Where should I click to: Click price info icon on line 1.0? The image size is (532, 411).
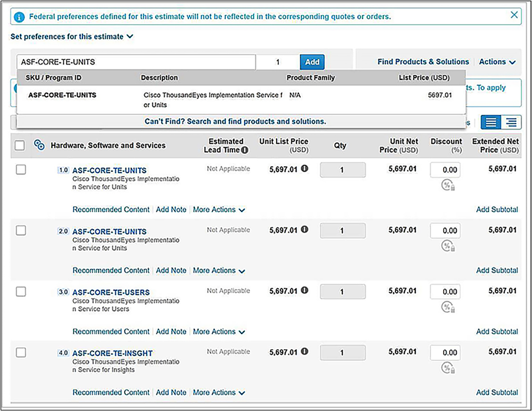(x=305, y=168)
